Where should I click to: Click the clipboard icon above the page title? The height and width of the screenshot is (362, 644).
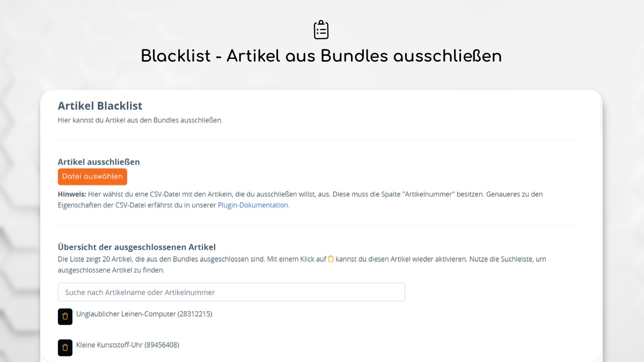(x=321, y=29)
